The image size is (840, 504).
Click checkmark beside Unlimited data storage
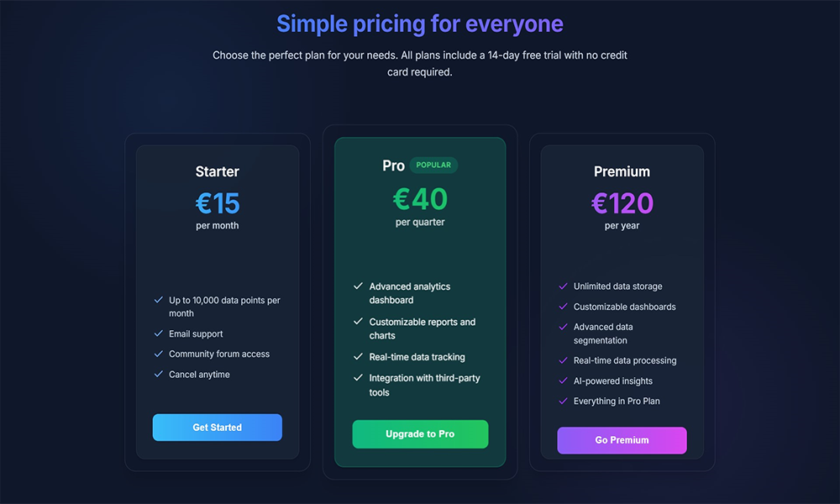coord(563,286)
